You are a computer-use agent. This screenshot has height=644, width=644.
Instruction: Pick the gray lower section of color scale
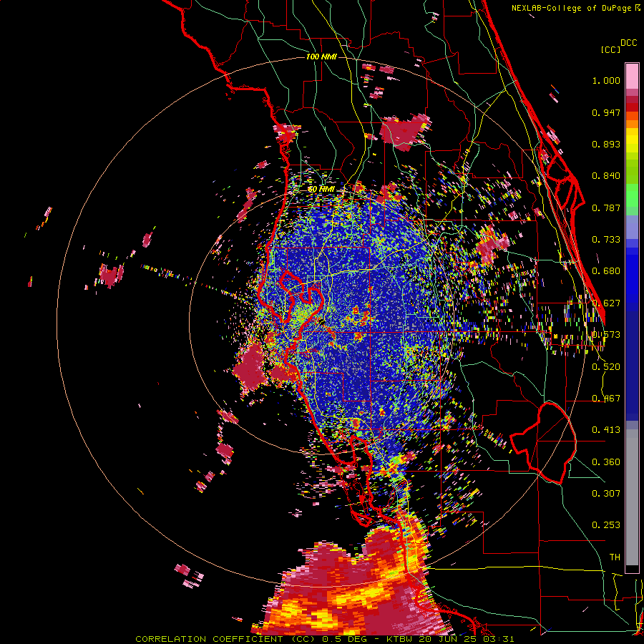point(632,497)
